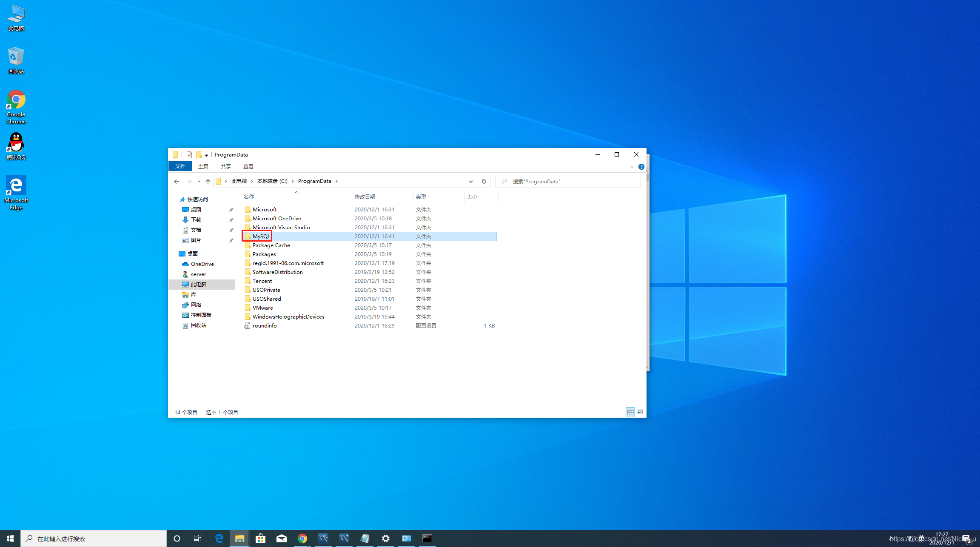Switch to the 查看 ribbon tab

[x=248, y=166]
